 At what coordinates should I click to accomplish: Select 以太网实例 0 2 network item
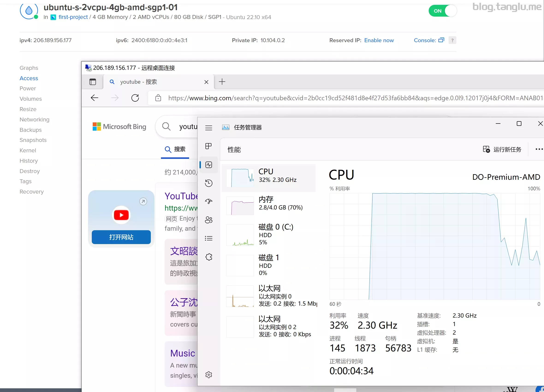point(269,327)
